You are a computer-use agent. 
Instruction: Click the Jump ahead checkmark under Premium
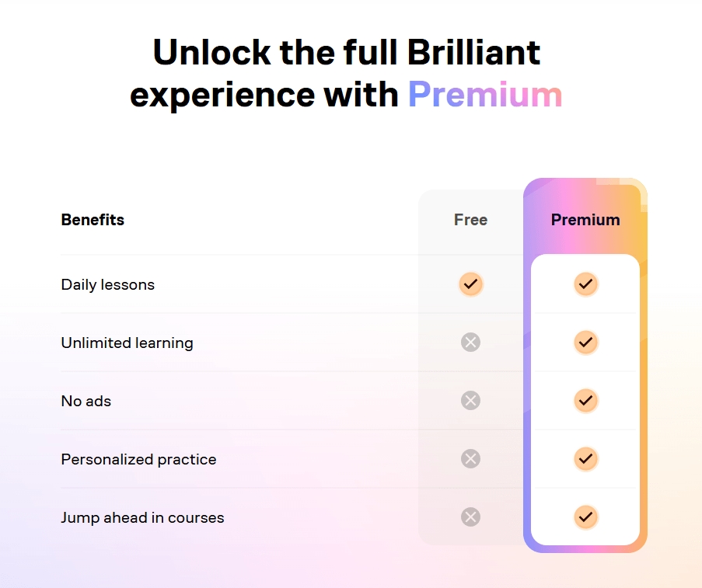click(x=585, y=517)
